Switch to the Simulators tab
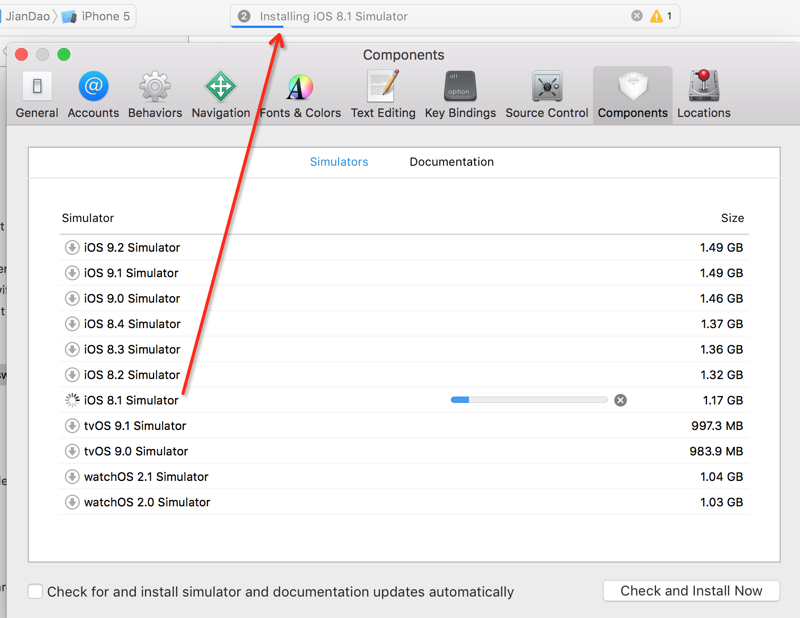This screenshot has width=800, height=618. pyautogui.click(x=339, y=162)
